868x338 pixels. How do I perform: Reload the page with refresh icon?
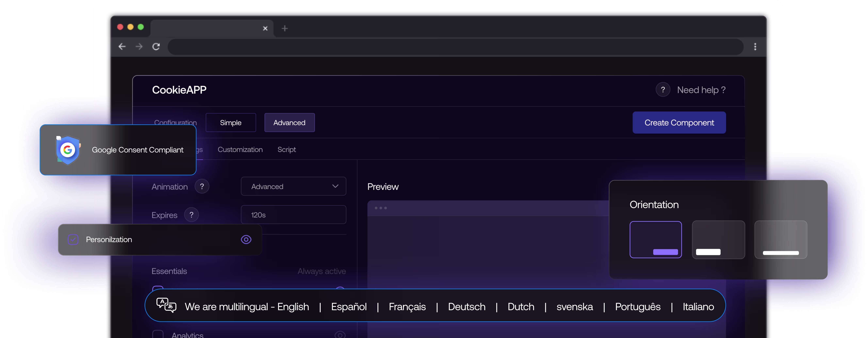click(156, 47)
